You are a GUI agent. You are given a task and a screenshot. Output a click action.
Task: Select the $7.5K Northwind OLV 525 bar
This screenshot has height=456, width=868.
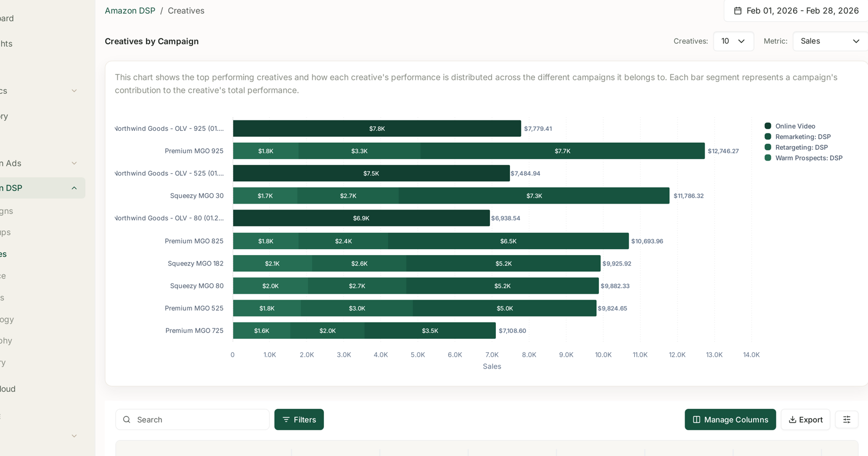(x=372, y=173)
